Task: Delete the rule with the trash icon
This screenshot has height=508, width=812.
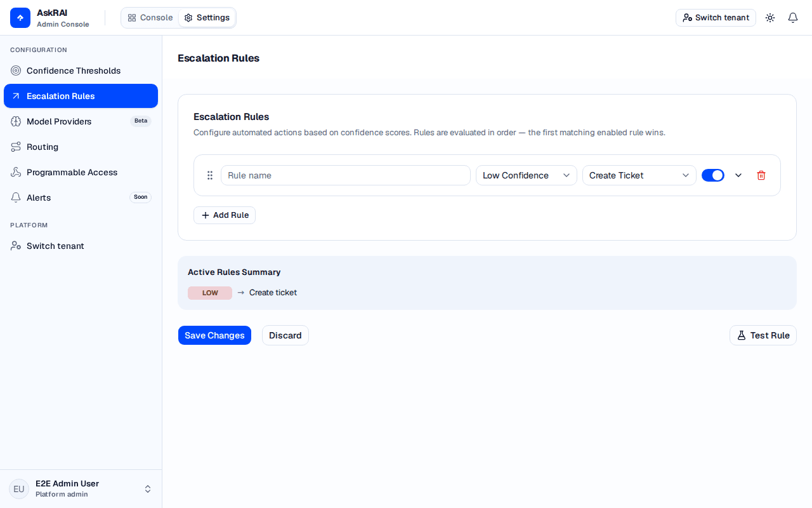Action: (x=761, y=175)
